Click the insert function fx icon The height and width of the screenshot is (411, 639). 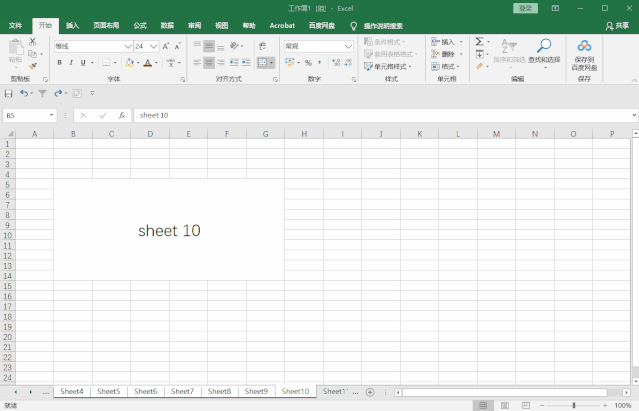coord(121,116)
